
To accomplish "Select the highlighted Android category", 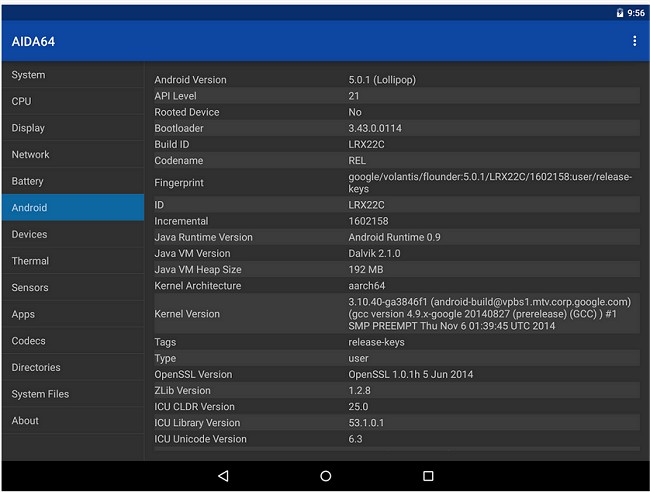I will pyautogui.click(x=72, y=208).
